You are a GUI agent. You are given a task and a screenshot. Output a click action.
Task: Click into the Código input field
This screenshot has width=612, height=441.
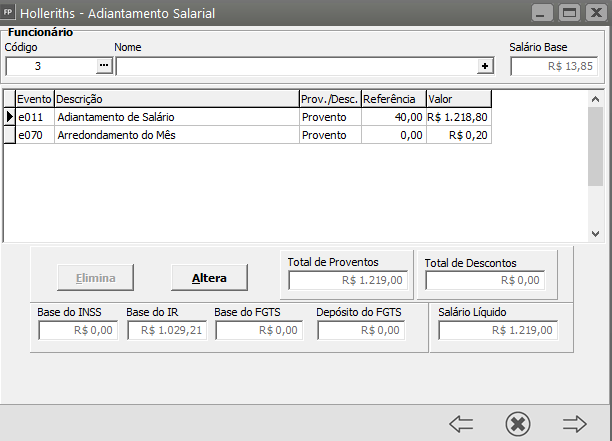pos(50,66)
